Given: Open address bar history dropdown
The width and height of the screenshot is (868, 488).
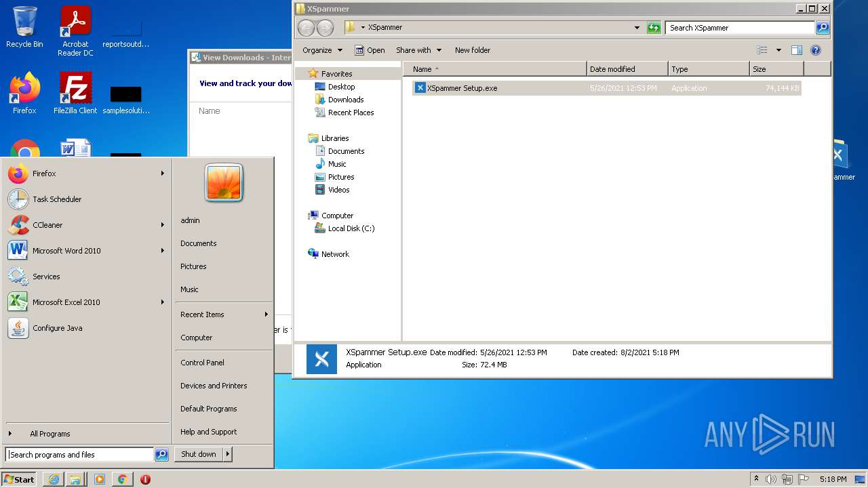Looking at the screenshot, I should point(637,28).
